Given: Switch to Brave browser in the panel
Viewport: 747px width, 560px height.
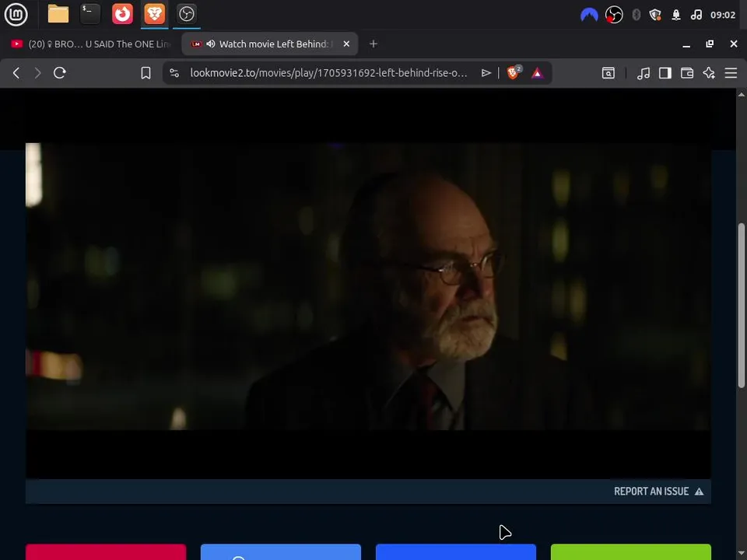Looking at the screenshot, I should pyautogui.click(x=154, y=14).
